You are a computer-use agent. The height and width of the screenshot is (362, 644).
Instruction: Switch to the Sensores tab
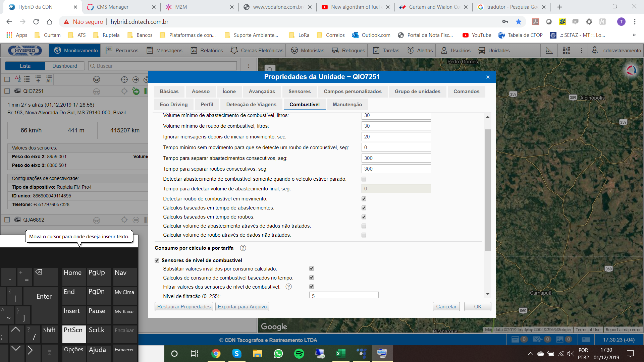point(299,92)
